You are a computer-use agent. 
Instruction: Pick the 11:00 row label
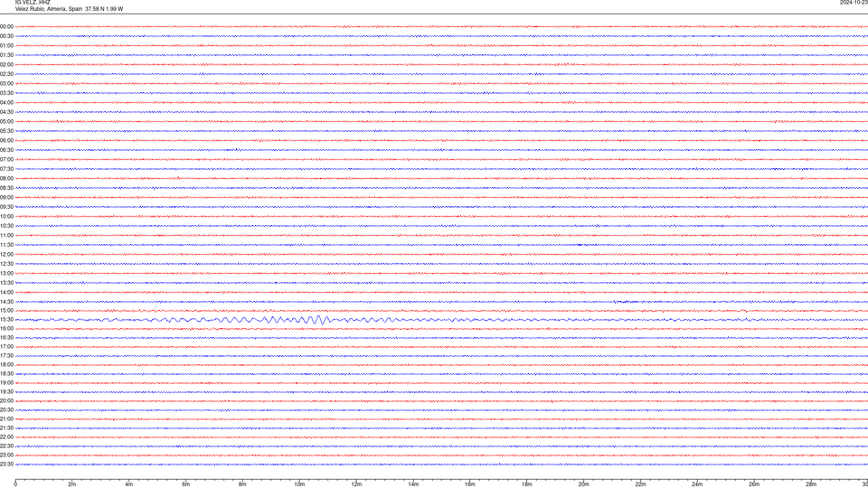pos(6,235)
